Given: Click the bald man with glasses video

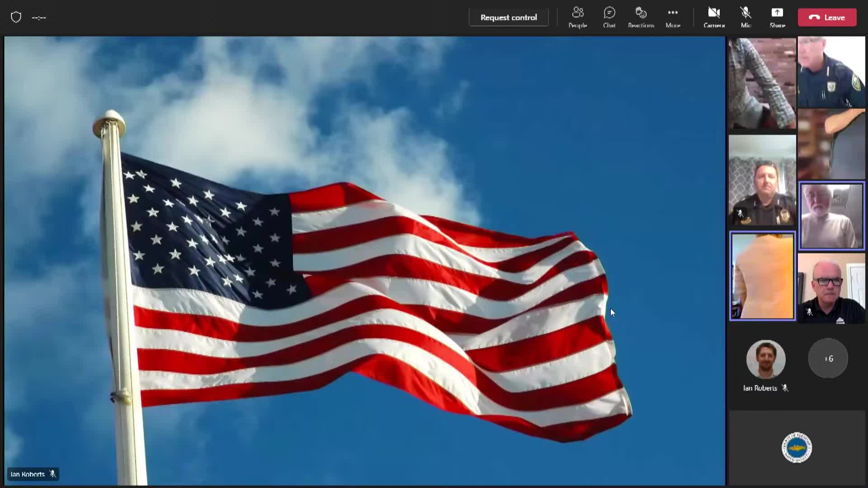Looking at the screenshot, I should click(x=831, y=288).
